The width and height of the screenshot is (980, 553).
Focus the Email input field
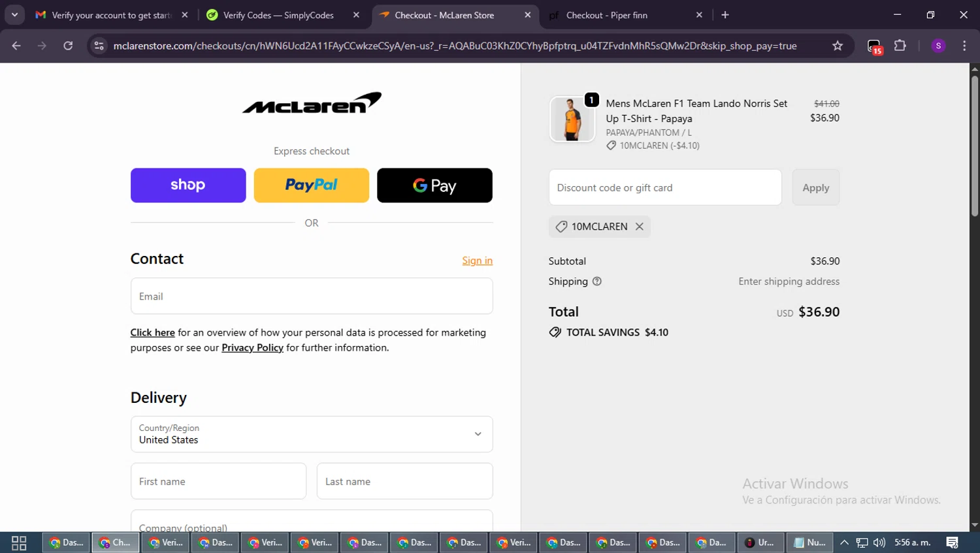[x=312, y=296]
